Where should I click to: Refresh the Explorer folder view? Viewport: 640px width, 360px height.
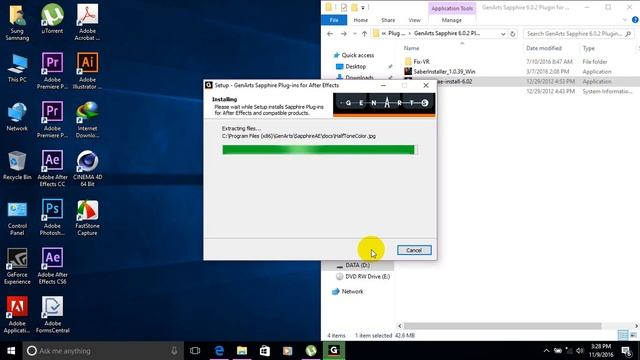pos(513,34)
